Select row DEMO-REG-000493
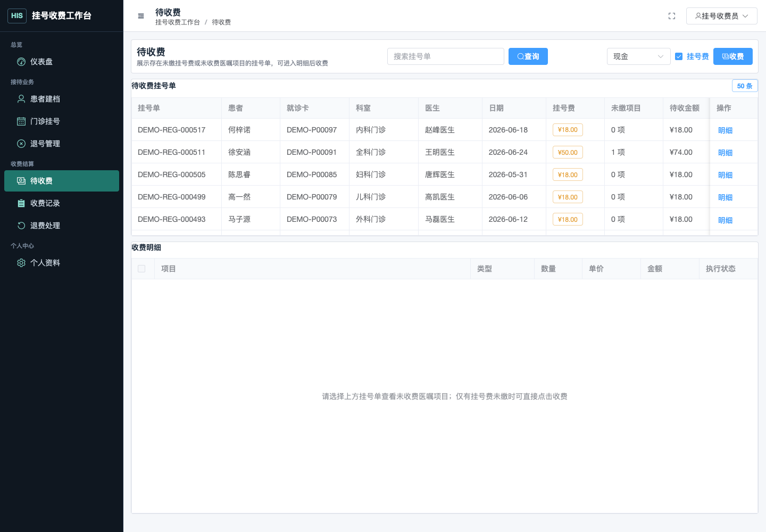766x532 pixels. [x=445, y=219]
